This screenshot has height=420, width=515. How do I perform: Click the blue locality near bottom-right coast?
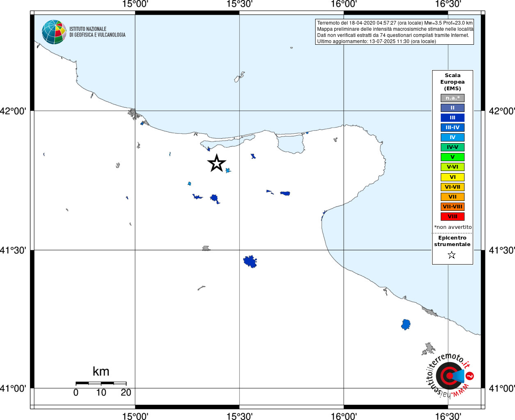click(x=406, y=324)
